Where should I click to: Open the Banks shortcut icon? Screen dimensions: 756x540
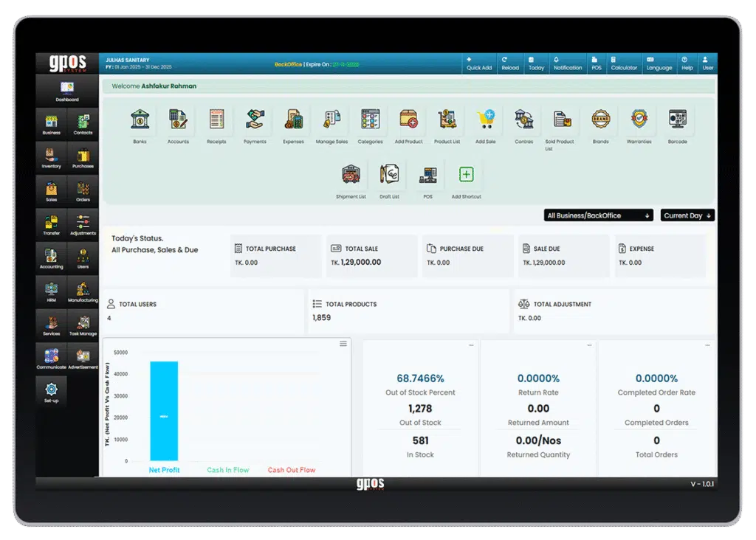pos(140,120)
